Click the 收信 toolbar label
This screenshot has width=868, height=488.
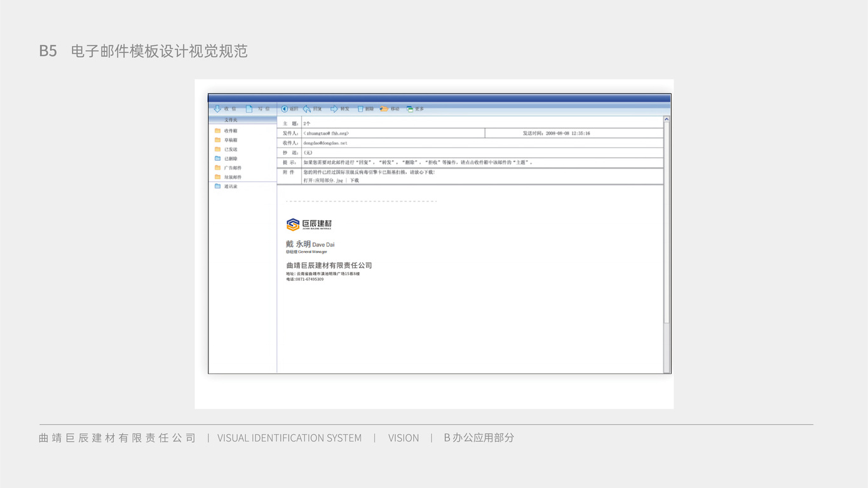coord(230,109)
